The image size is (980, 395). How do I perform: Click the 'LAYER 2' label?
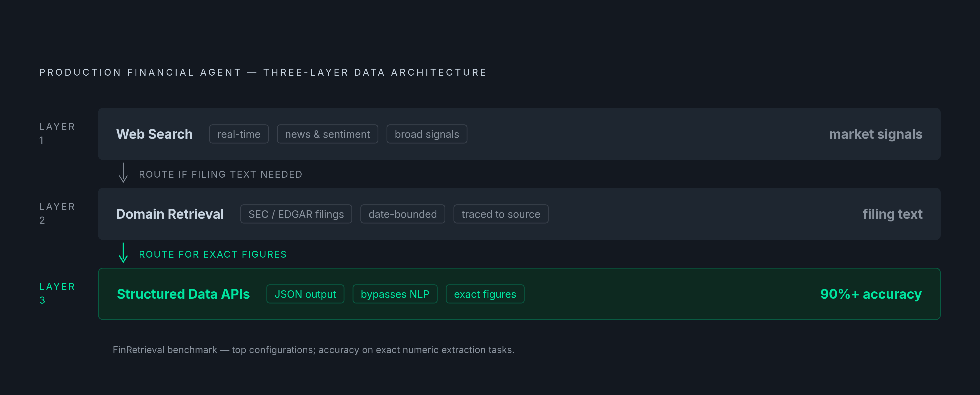point(57,213)
